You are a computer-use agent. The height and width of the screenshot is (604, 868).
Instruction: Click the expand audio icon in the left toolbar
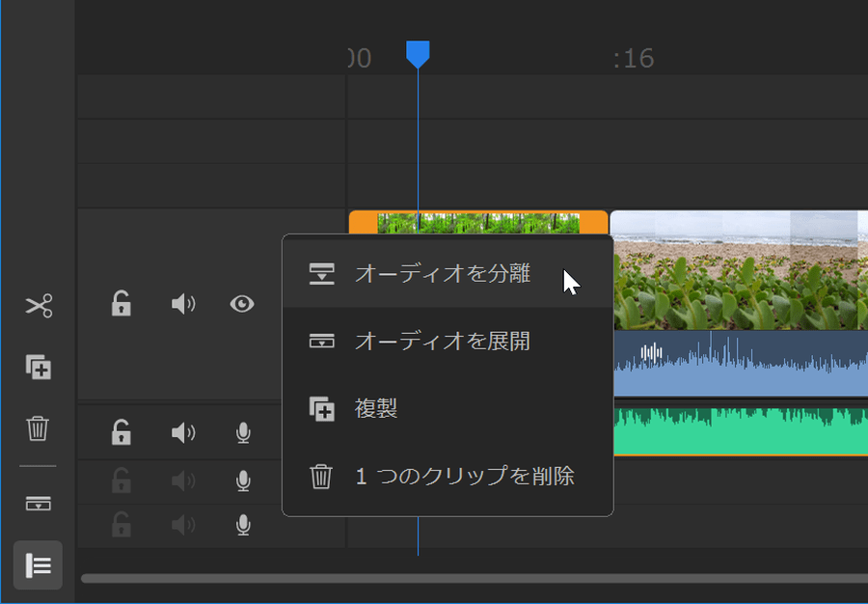[x=39, y=504]
